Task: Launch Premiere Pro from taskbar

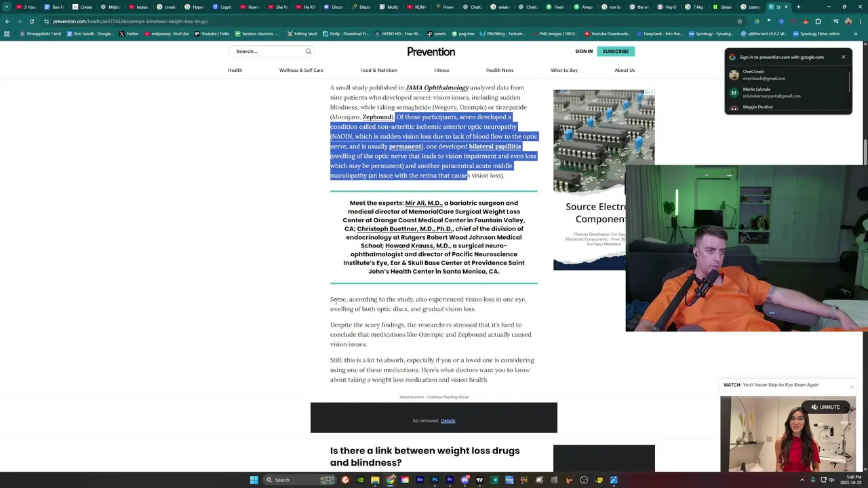Action: click(450, 480)
